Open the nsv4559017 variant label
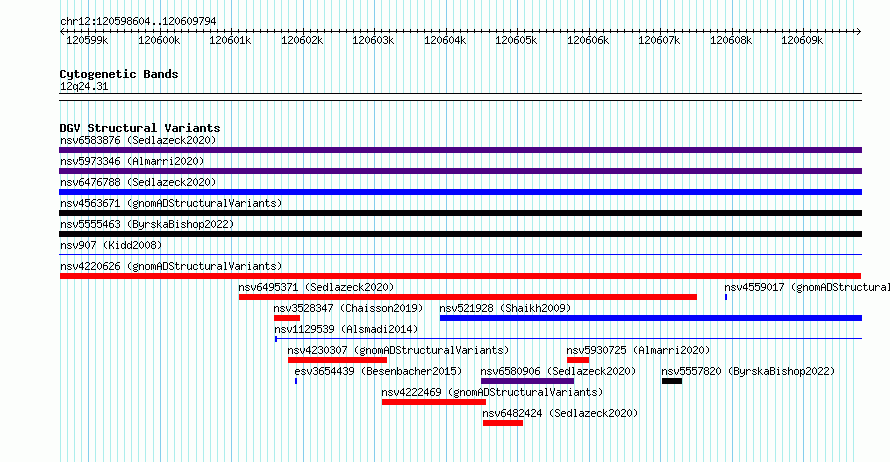 tap(807, 287)
